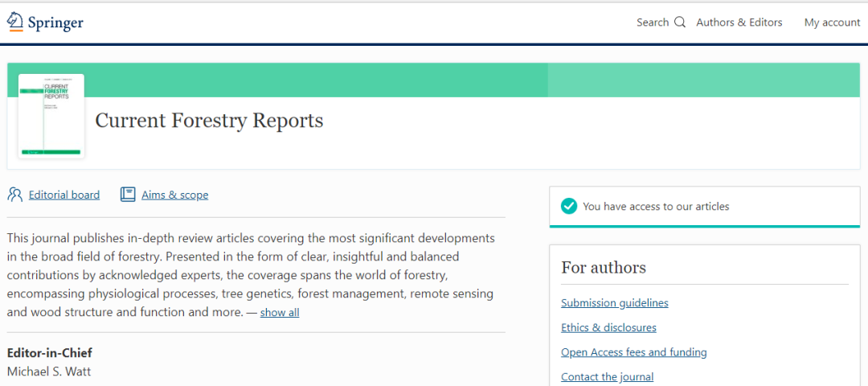This screenshot has height=386, width=868.
Task: Open the Authors & Editors menu
Action: pyautogui.click(x=739, y=23)
